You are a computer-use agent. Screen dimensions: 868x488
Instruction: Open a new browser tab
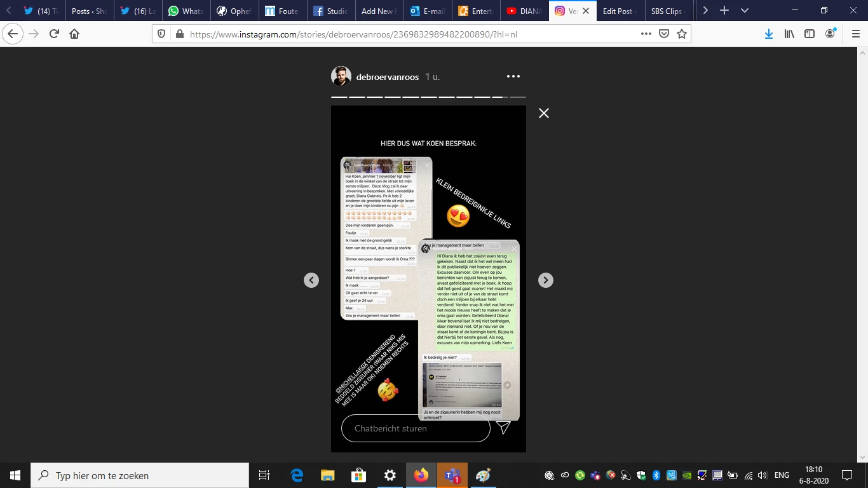click(x=724, y=11)
